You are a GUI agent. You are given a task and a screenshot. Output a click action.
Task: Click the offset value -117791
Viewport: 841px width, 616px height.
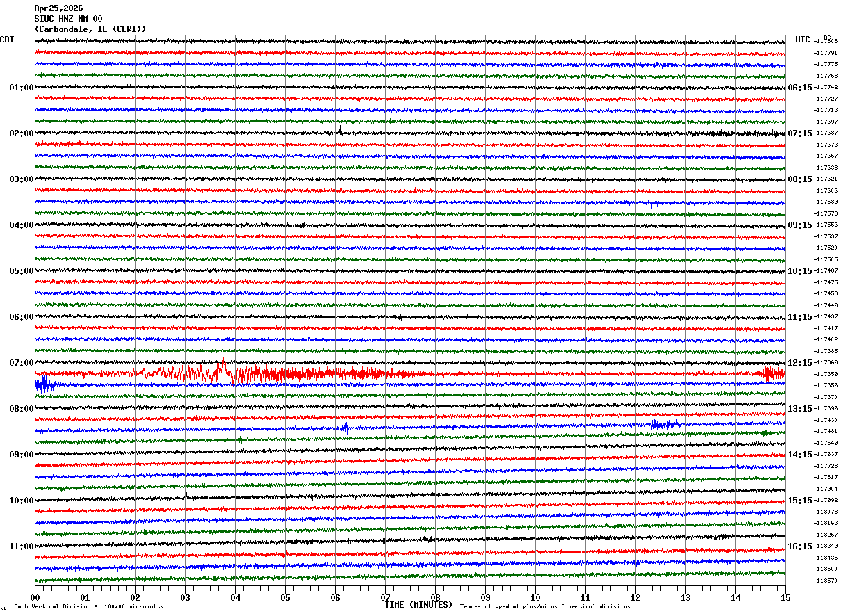(x=826, y=53)
